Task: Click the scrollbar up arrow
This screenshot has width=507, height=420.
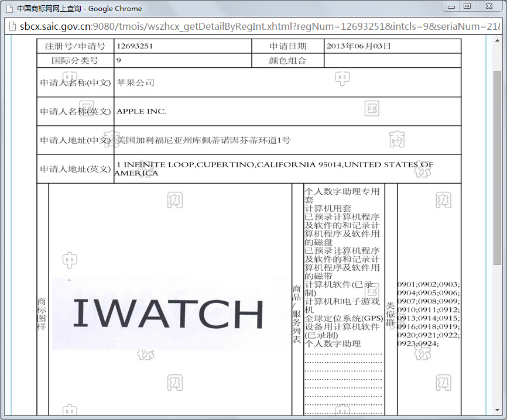Action: (497, 40)
